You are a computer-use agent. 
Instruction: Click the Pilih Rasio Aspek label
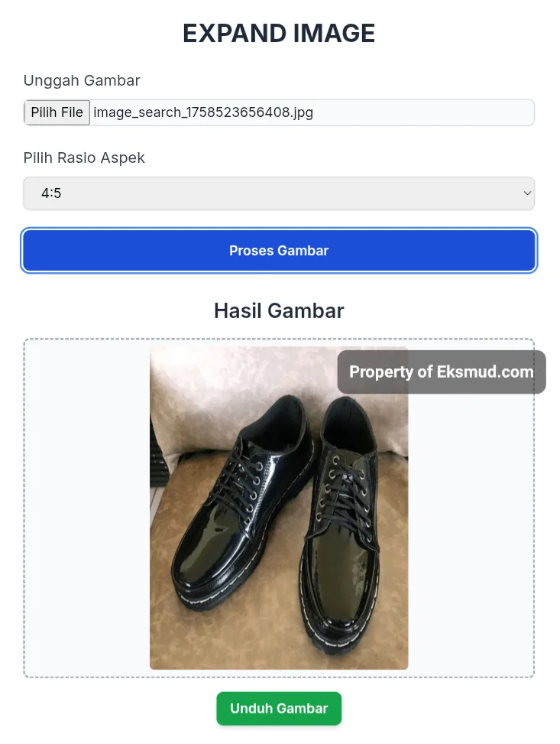pos(84,158)
